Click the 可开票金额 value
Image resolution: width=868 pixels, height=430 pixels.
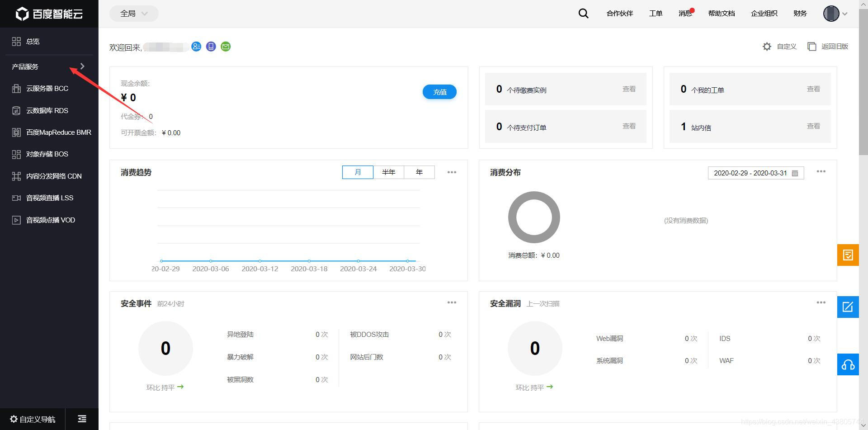point(171,133)
